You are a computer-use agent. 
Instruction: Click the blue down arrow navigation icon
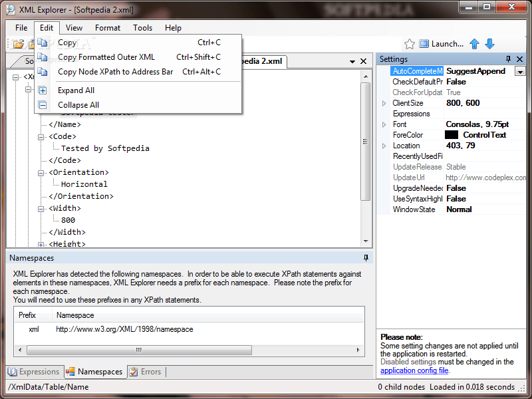pyautogui.click(x=490, y=43)
